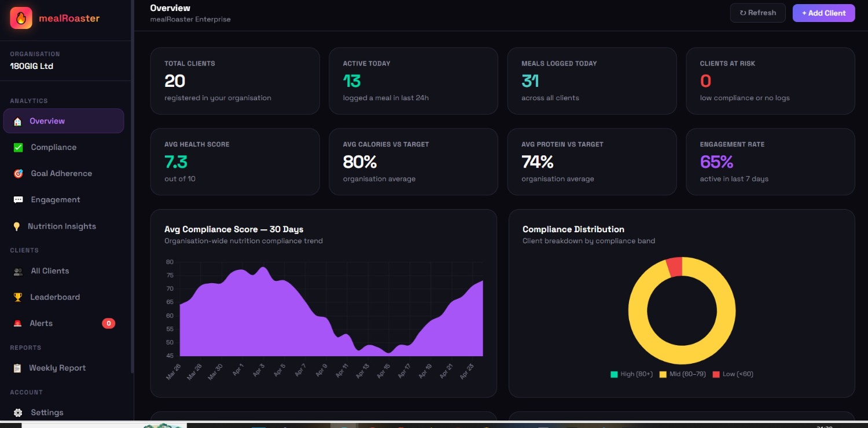The image size is (868, 428).
Task: Click the red slice of the donut chart
Action: coord(675,267)
